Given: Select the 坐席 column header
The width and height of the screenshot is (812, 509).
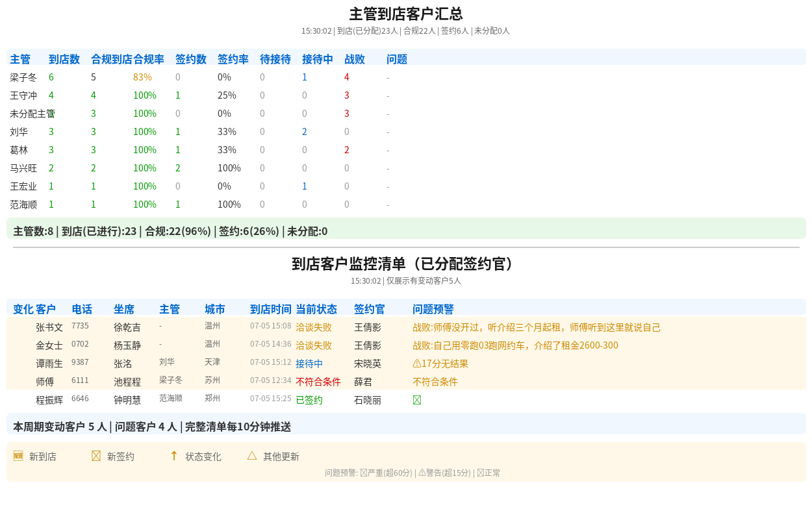Looking at the screenshot, I should [x=124, y=309].
